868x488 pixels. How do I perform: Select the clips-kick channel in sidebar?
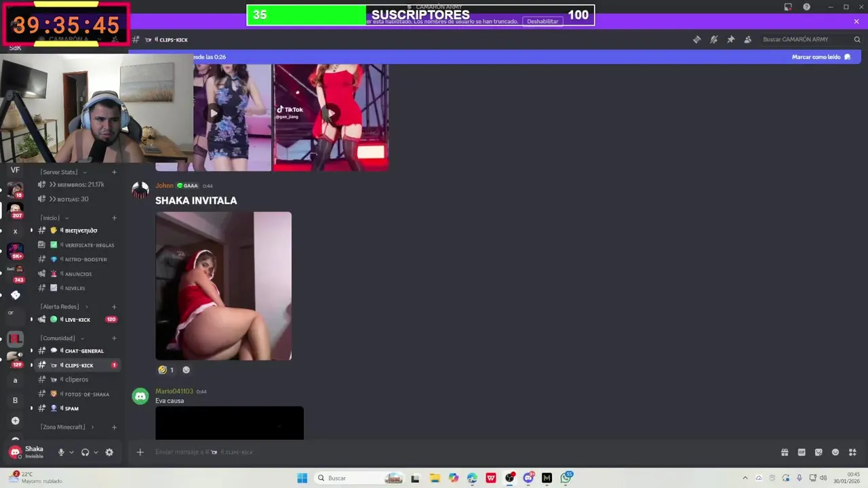pos(77,365)
